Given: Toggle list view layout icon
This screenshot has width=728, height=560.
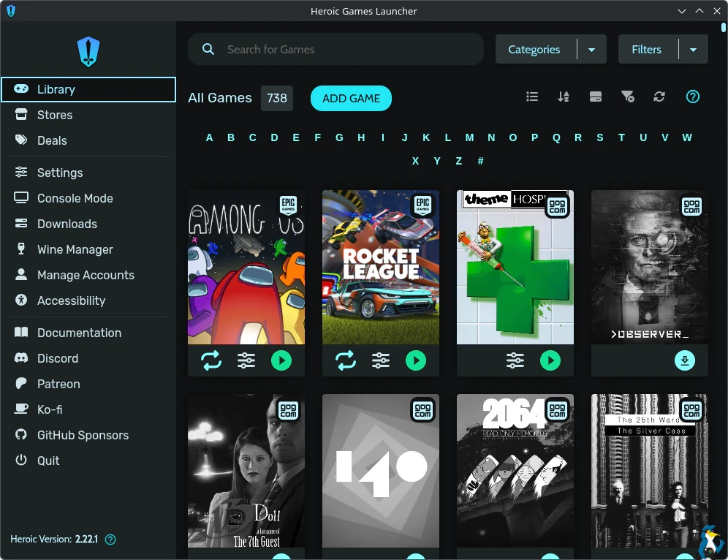Looking at the screenshot, I should pyautogui.click(x=532, y=97).
